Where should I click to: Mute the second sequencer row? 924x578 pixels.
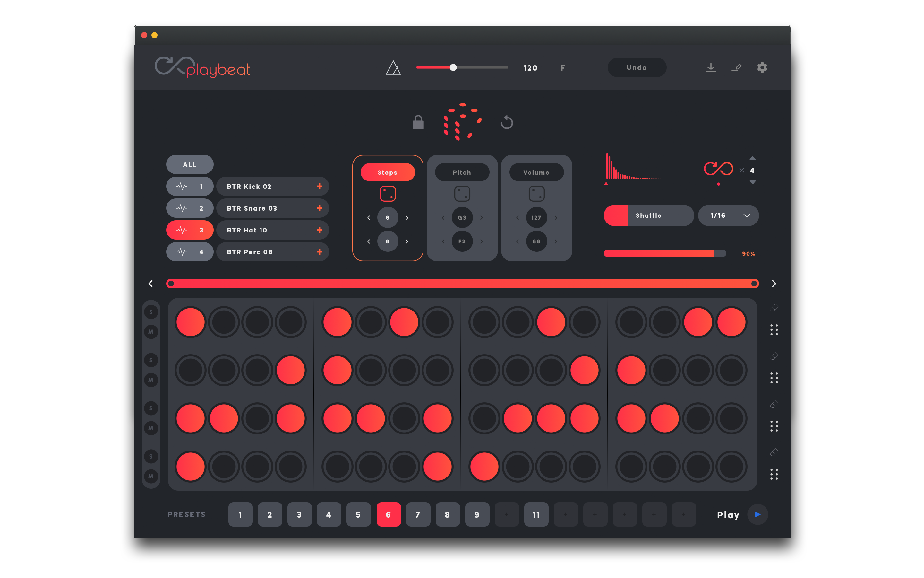pos(151,380)
